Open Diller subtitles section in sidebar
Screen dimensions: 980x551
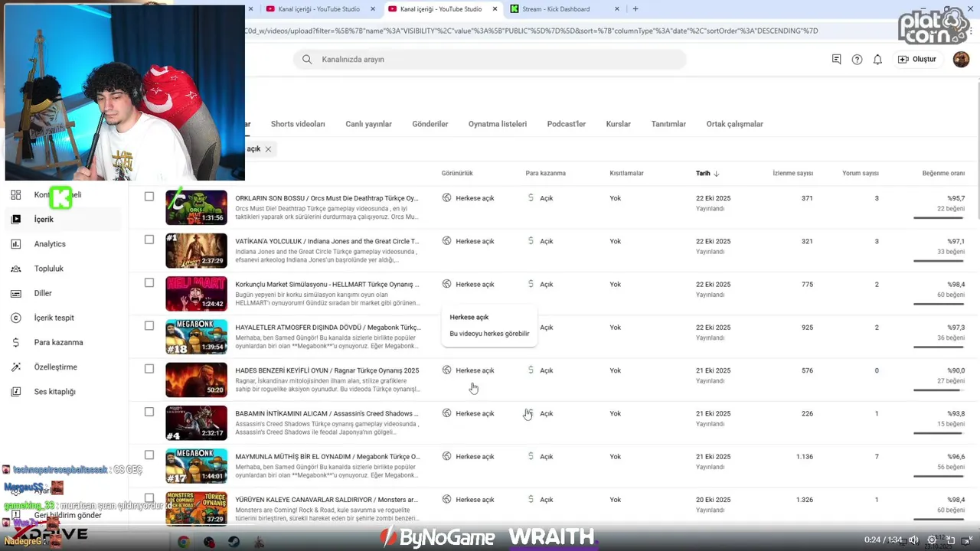[43, 293]
